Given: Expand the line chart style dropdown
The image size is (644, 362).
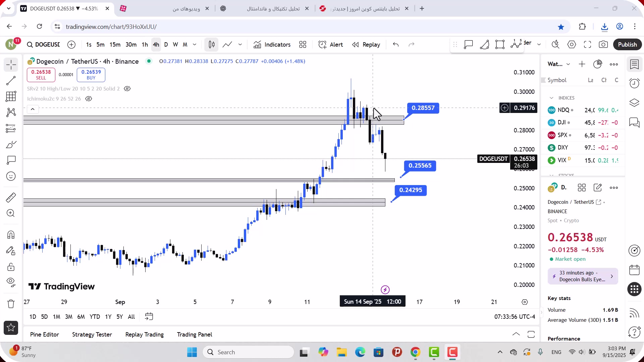Looking at the screenshot, I should tap(240, 45).
